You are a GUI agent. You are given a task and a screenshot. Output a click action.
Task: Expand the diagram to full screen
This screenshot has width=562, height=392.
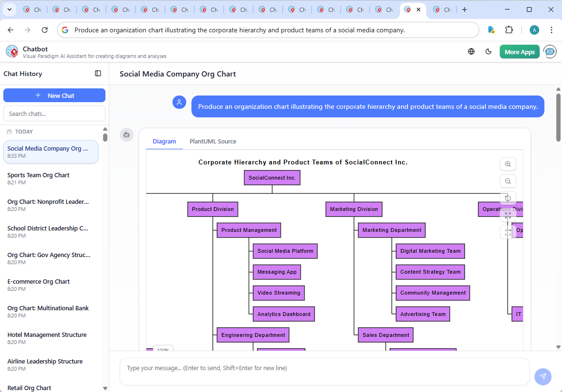point(508,215)
